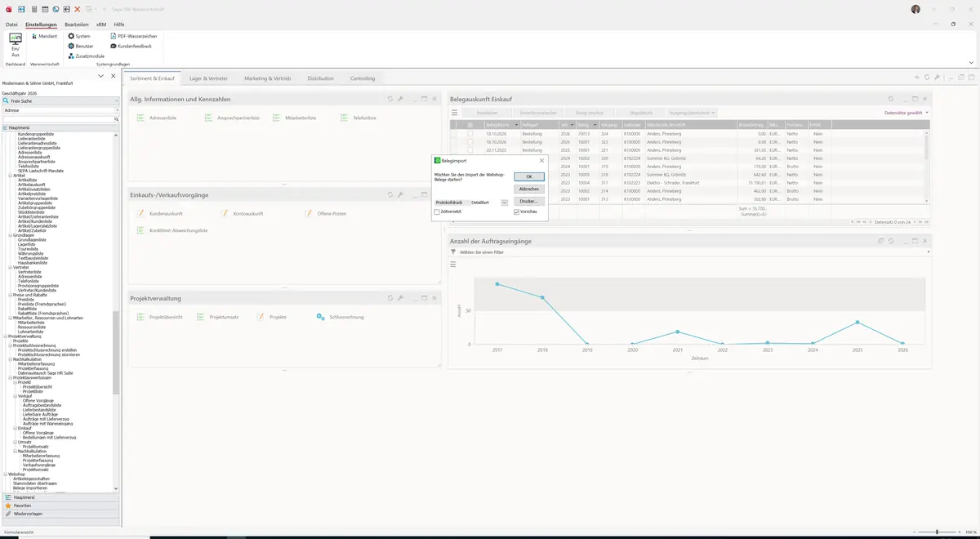Open Benutzer settings
Image resolution: width=980 pixels, height=539 pixels.
click(81, 46)
